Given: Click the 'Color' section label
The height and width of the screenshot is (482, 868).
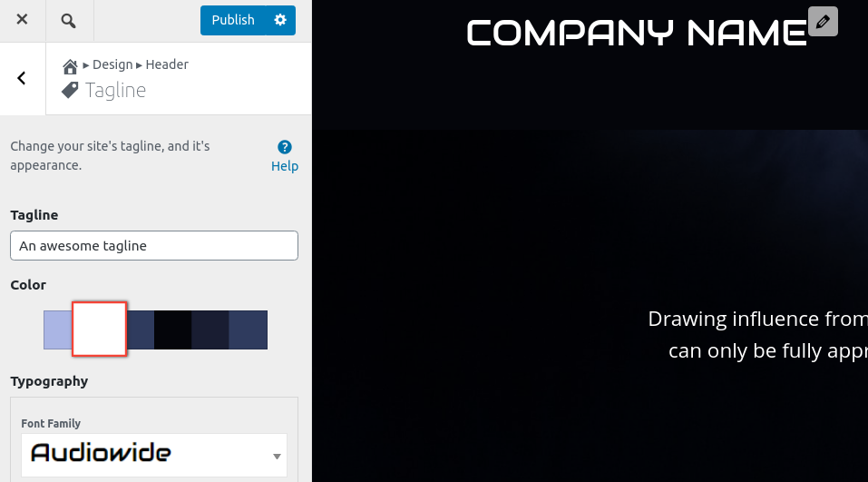Looking at the screenshot, I should 28,285.
